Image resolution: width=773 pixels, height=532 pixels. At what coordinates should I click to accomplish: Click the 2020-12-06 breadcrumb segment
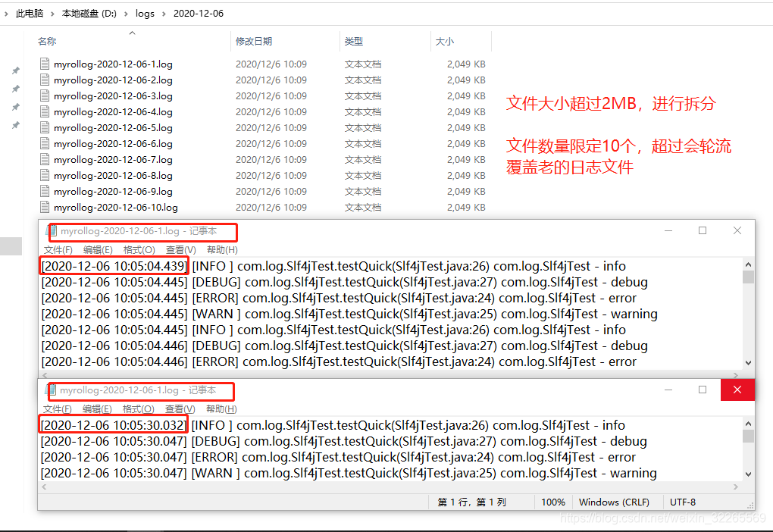[x=199, y=14]
